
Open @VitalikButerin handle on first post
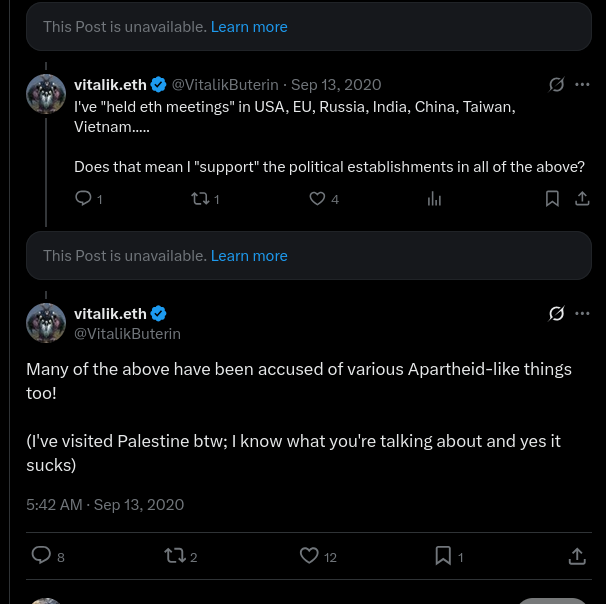(225, 85)
